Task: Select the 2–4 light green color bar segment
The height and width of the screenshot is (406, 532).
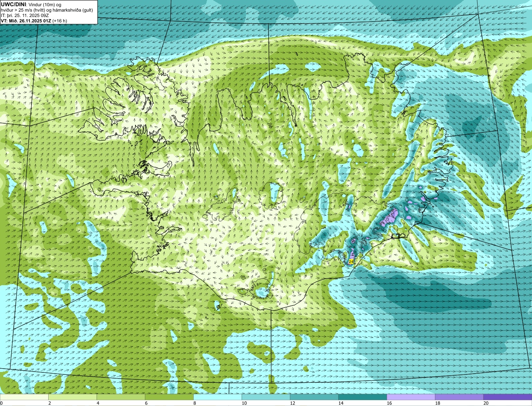Action: [73, 397]
